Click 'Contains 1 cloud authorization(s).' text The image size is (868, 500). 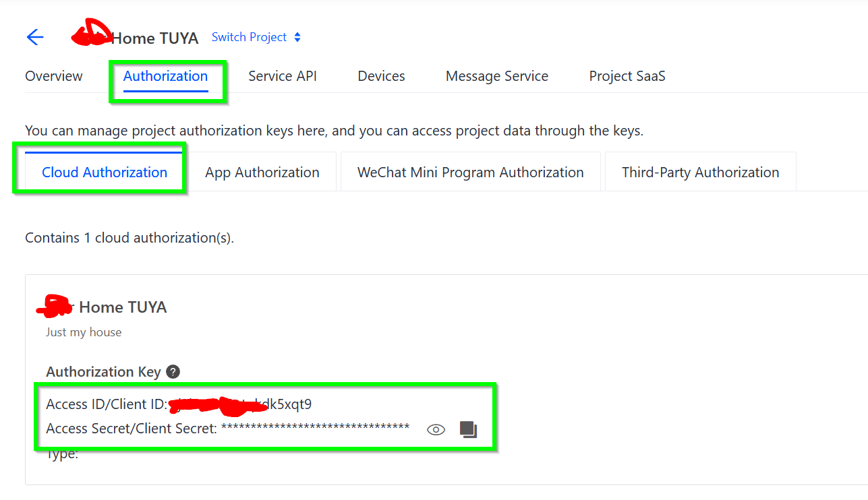point(129,238)
